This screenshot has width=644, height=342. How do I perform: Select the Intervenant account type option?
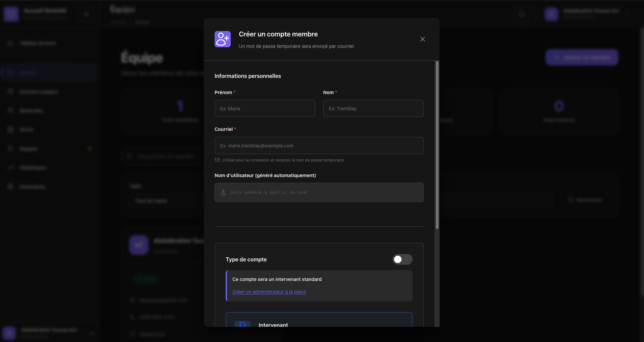click(319, 320)
